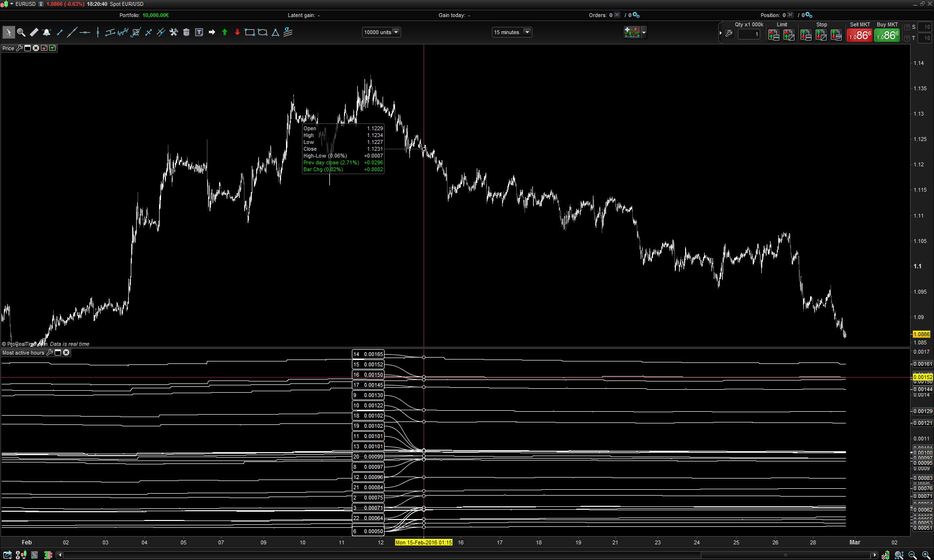Maximize the Most active hours panel
Screen dimensions: 934x560
pos(58,352)
